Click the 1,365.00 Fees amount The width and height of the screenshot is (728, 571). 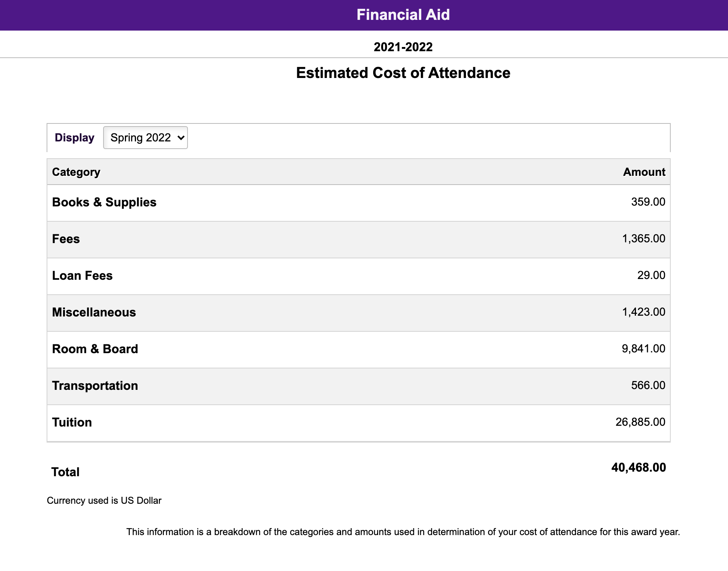[x=644, y=238]
